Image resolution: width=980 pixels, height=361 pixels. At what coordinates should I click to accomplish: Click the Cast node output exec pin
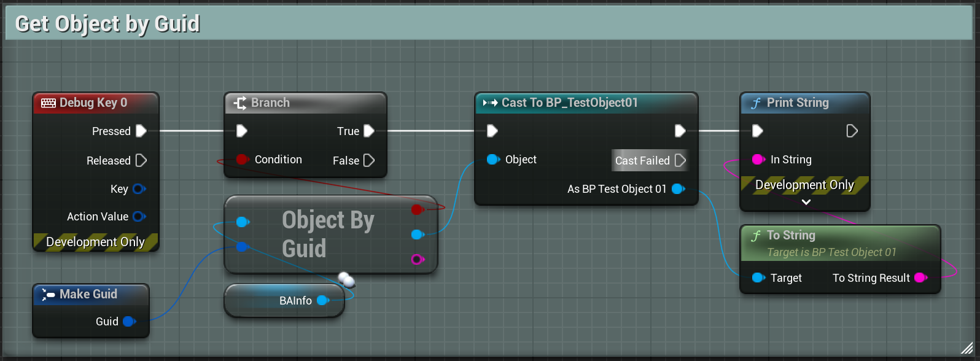[x=680, y=131]
